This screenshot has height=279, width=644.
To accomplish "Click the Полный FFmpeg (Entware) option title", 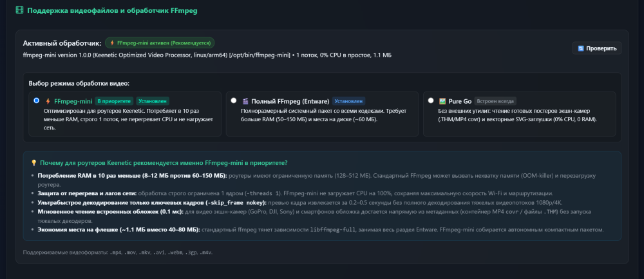I will point(290,101).
